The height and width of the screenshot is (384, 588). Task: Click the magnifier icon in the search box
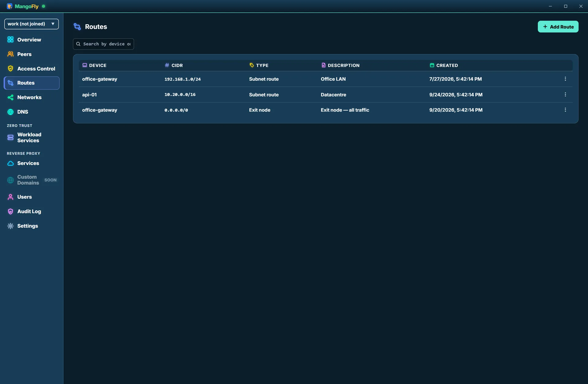(78, 44)
